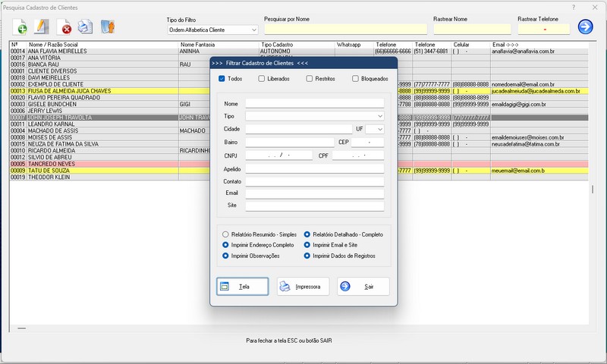Check the Liberados filter option

(262, 79)
